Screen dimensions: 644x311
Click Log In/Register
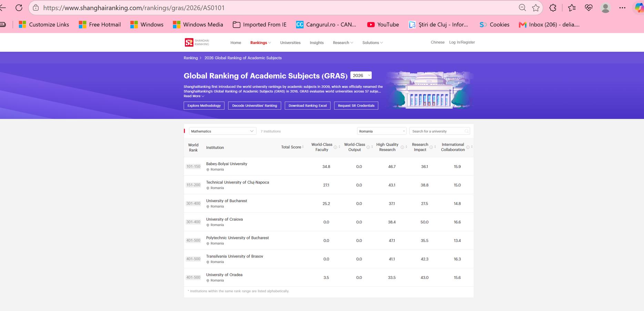(462, 42)
